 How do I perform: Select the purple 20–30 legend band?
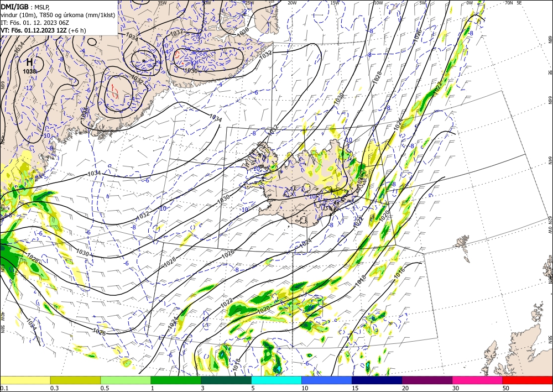click(x=427, y=380)
